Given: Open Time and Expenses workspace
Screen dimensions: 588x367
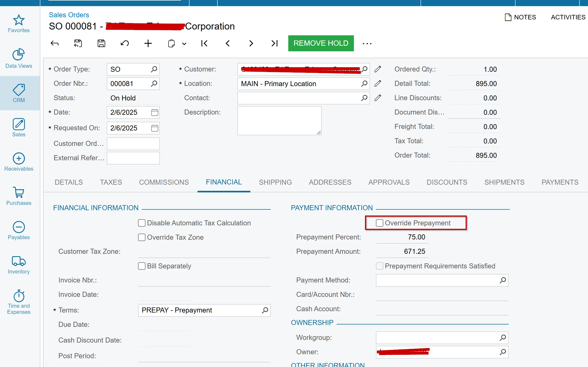Looking at the screenshot, I should tap(19, 302).
